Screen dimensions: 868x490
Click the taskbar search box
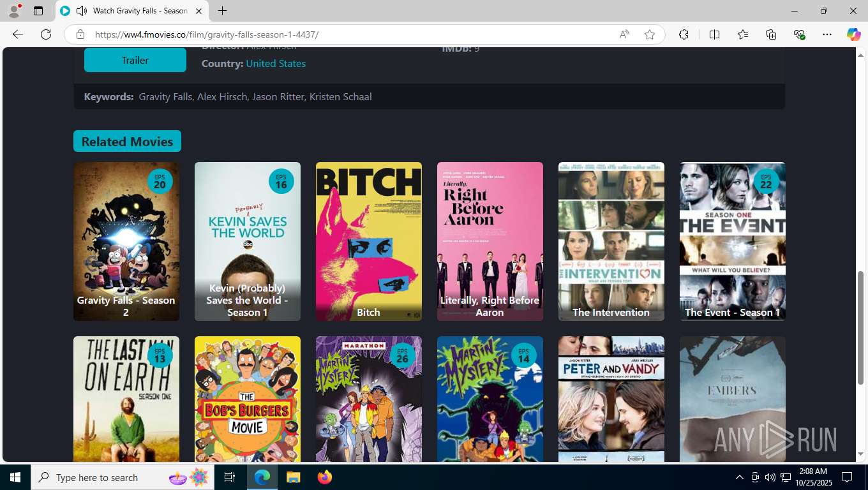coord(123,477)
